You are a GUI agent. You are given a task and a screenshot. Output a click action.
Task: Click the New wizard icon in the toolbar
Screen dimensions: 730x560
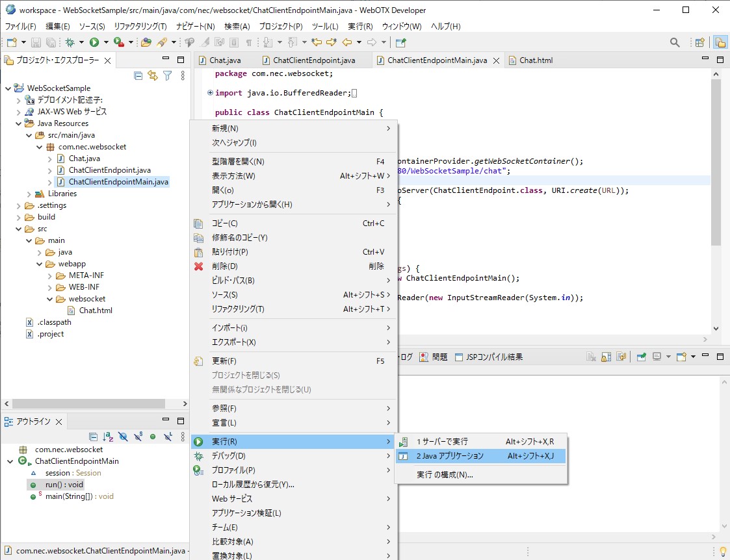click(x=12, y=42)
